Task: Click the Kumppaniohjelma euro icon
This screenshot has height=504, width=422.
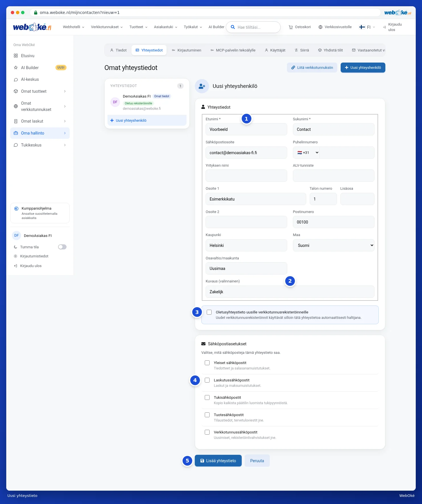Action: pyautogui.click(x=16, y=208)
